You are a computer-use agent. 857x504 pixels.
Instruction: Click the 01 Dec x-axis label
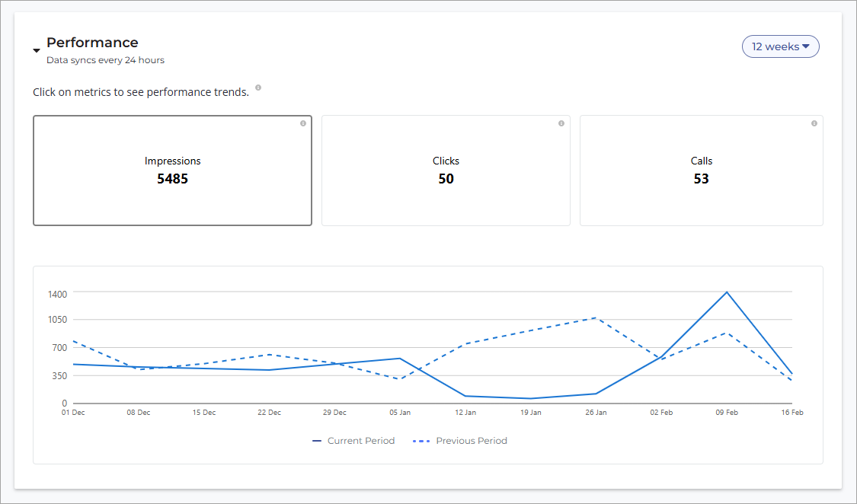point(73,413)
